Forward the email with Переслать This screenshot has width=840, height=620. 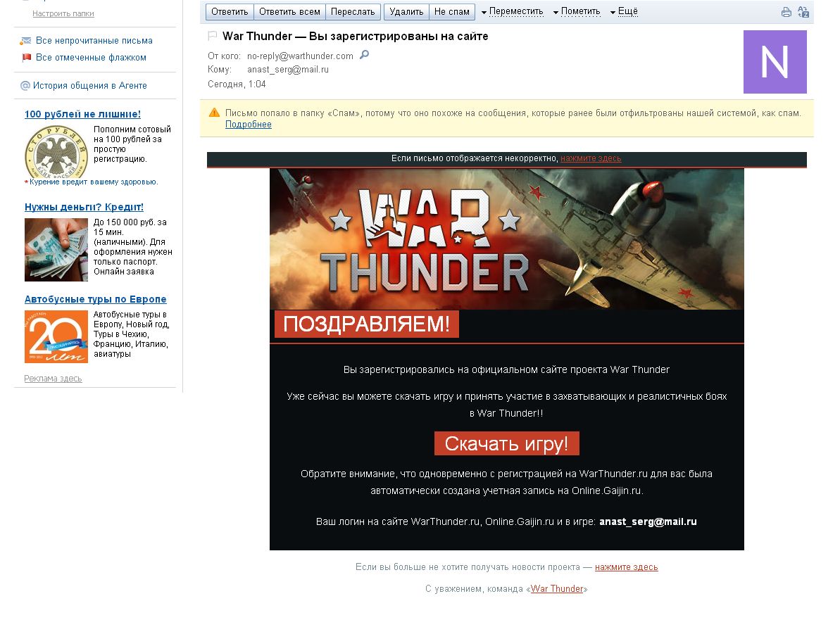point(353,12)
